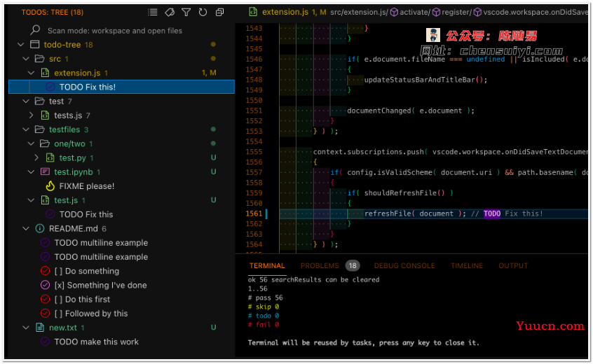The height and width of the screenshot is (364, 593).
Task: Click the notebook icon beside test.ipynb
Action: click(45, 171)
